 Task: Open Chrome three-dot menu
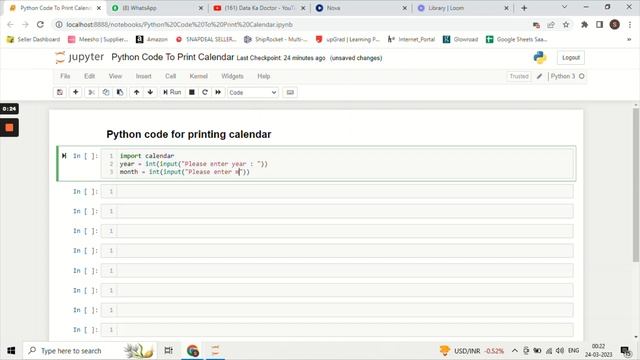tap(630, 25)
